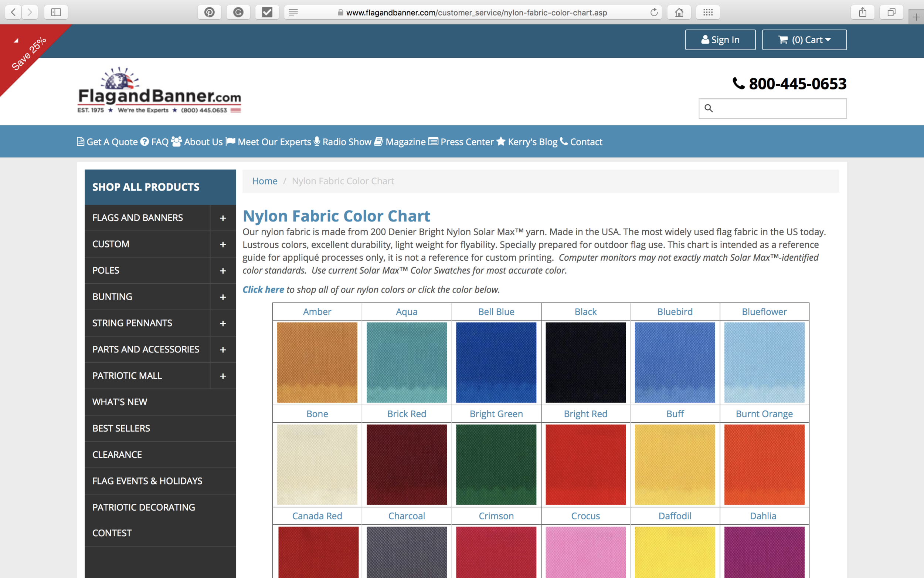Reload the page with refresh icon
This screenshot has width=924, height=578.
coord(654,12)
